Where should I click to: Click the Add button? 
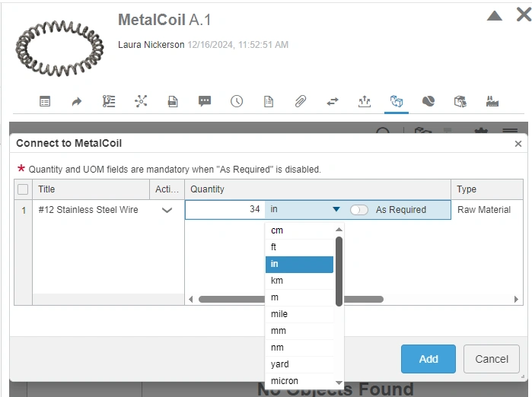(x=428, y=359)
